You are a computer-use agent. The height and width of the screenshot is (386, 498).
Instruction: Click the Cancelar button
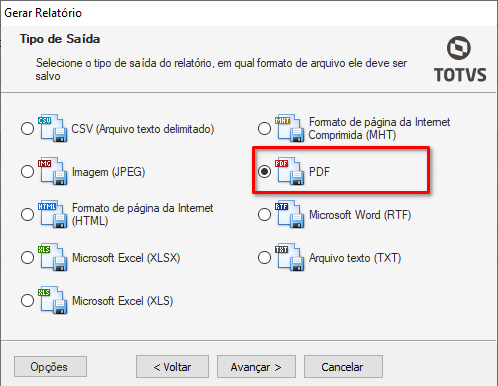(343, 367)
